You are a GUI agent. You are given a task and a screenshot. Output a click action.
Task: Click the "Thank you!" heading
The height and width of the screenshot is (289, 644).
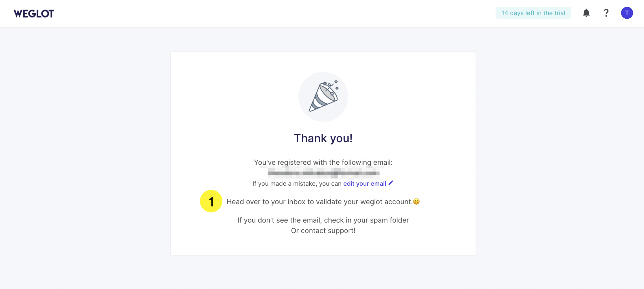click(x=323, y=138)
